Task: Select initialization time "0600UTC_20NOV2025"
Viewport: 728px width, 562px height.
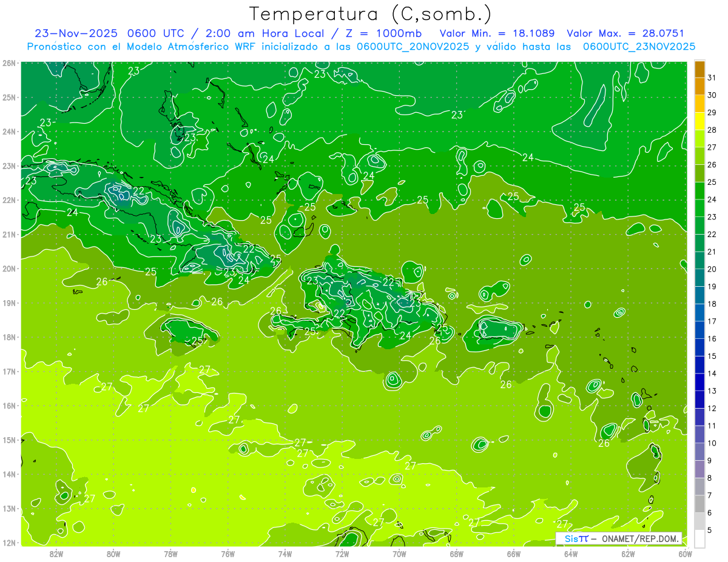Action: (413, 47)
